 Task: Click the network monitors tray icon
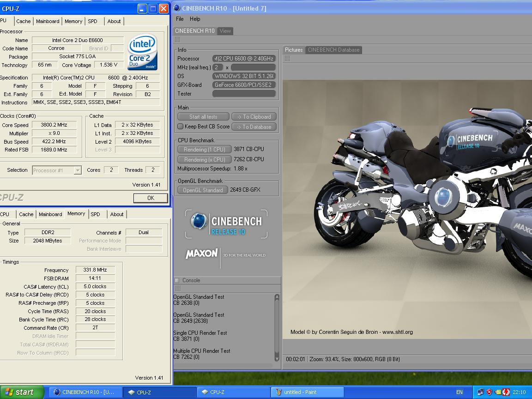pos(480,392)
